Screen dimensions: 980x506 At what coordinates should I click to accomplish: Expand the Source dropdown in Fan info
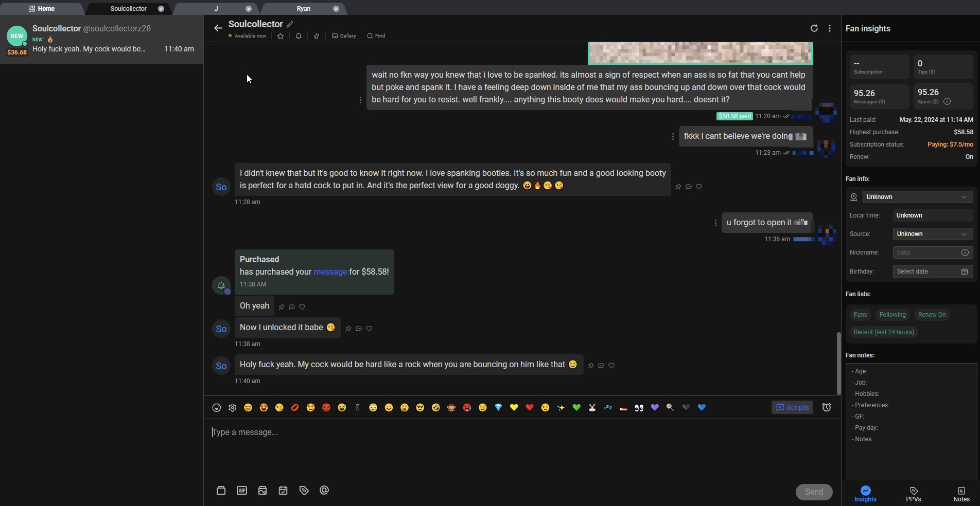click(x=932, y=234)
